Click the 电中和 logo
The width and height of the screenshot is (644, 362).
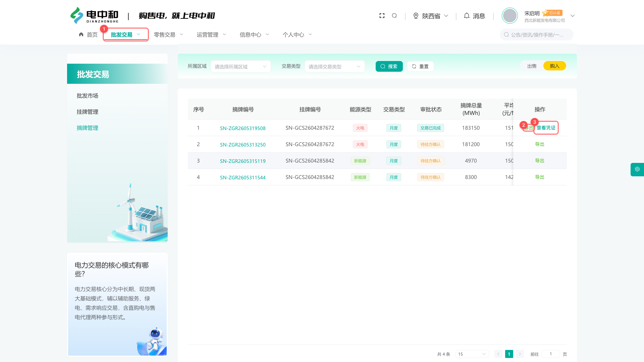pos(94,15)
